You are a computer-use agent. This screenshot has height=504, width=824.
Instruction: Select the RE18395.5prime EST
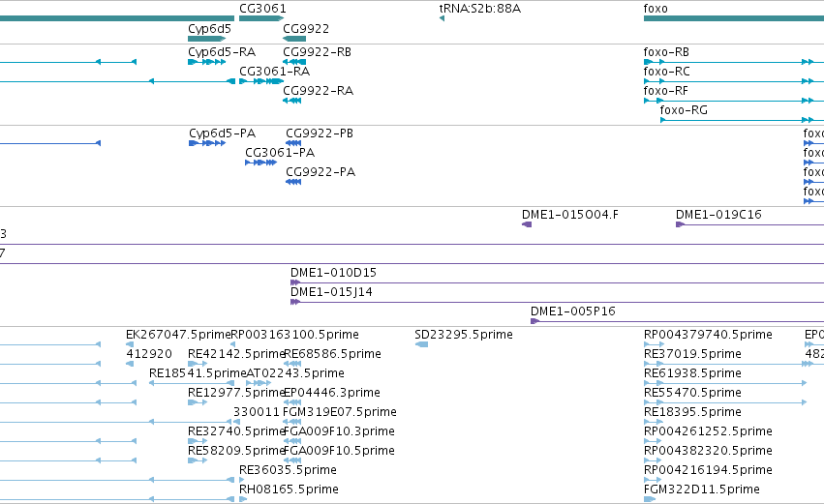coord(692,413)
